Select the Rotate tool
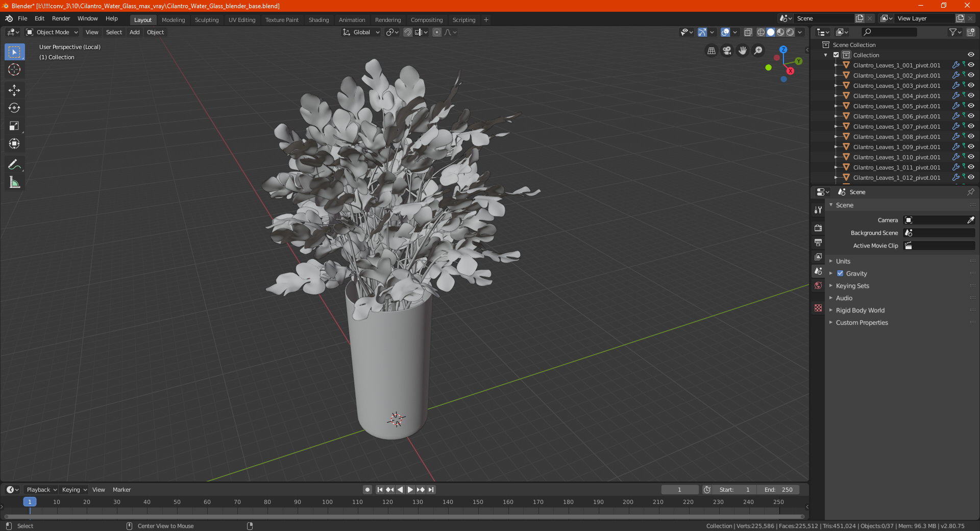The image size is (980, 531). tap(14, 108)
